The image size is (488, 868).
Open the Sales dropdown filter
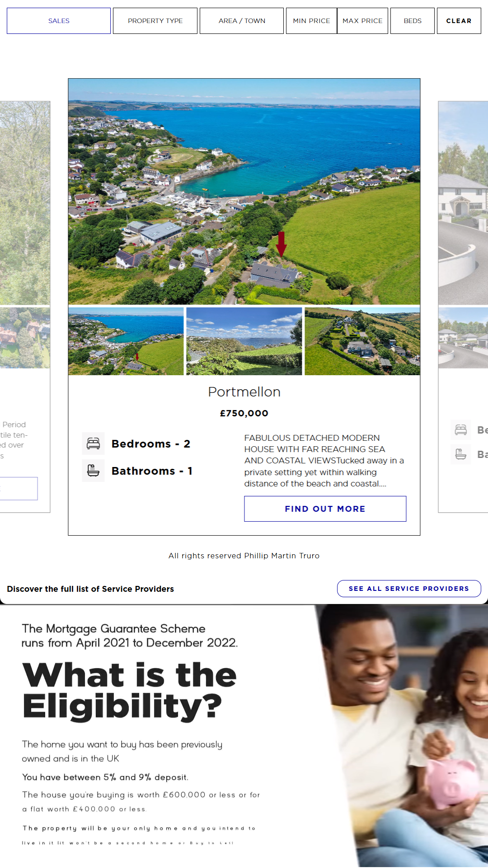[59, 21]
